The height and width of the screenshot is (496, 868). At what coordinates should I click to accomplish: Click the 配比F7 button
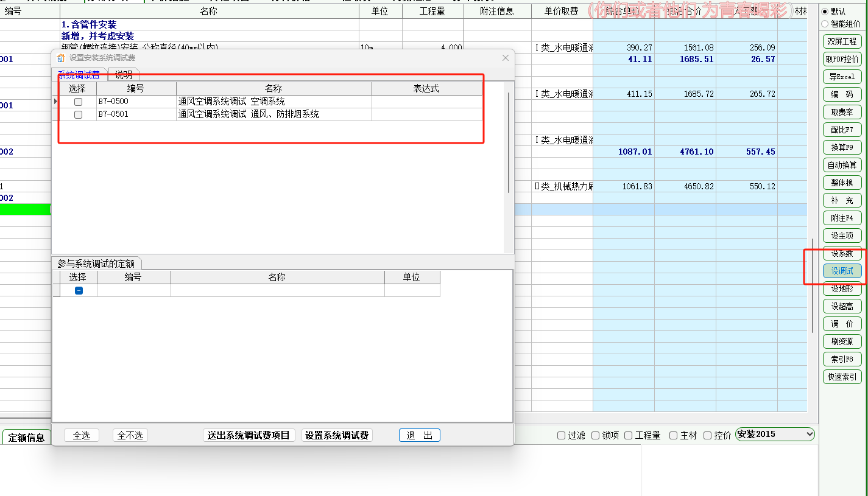pyautogui.click(x=842, y=130)
